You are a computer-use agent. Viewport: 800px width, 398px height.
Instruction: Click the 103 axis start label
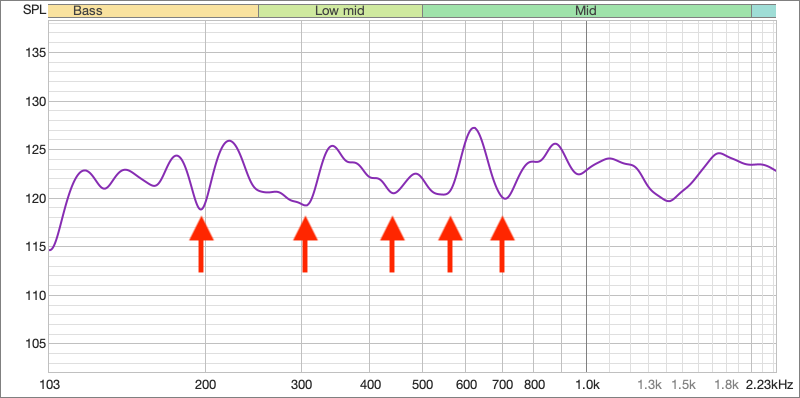49,384
